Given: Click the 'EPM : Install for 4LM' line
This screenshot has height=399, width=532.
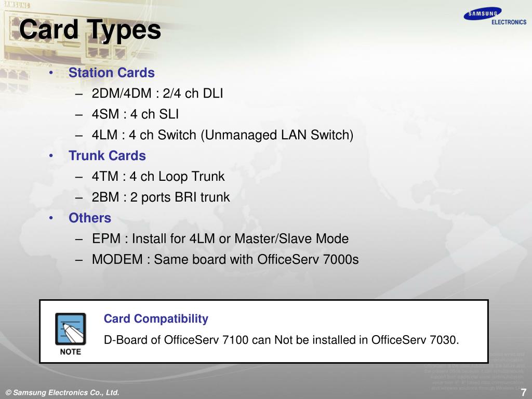Looking at the screenshot, I should [x=220, y=238].
